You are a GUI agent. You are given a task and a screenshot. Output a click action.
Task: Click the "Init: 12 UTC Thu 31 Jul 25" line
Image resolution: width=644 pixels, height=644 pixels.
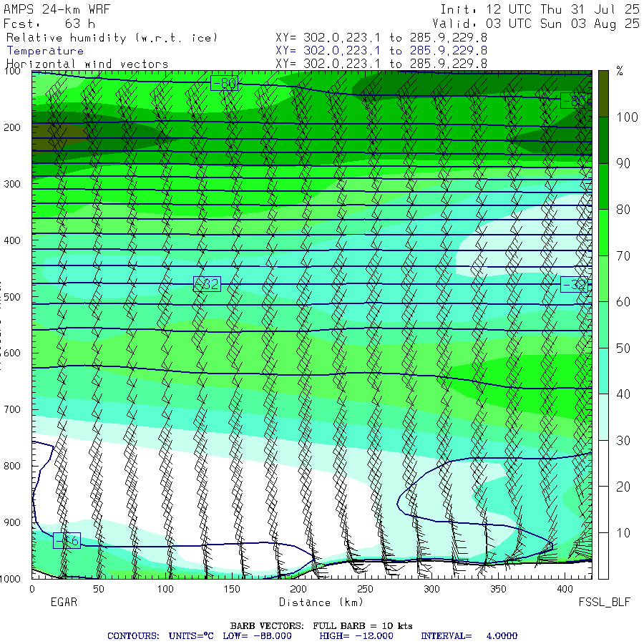tap(540, 9)
